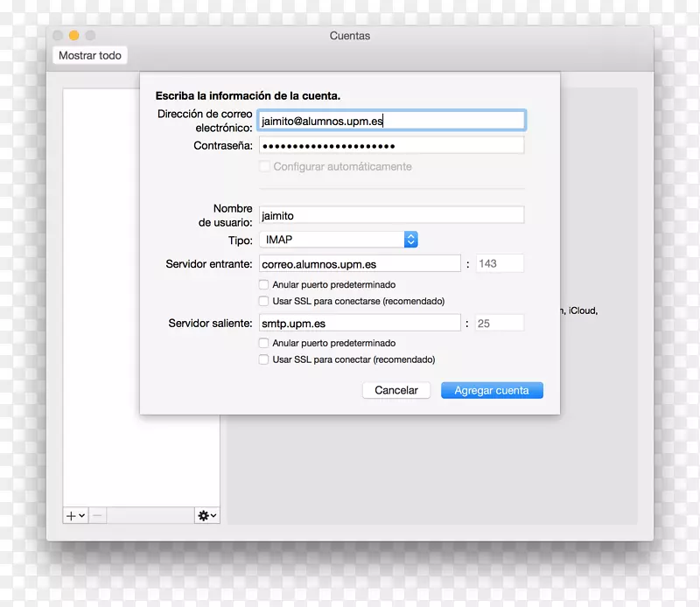Click the minus remove account button

(98, 516)
